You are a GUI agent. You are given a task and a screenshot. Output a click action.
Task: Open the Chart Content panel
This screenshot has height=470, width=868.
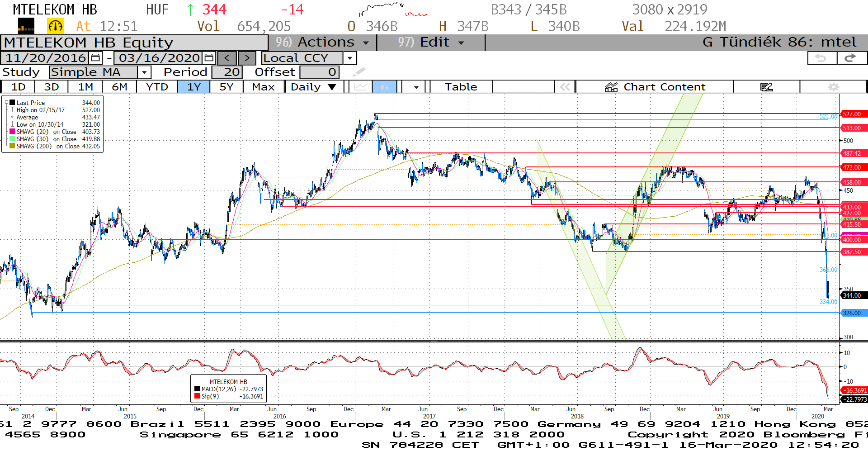click(x=655, y=87)
